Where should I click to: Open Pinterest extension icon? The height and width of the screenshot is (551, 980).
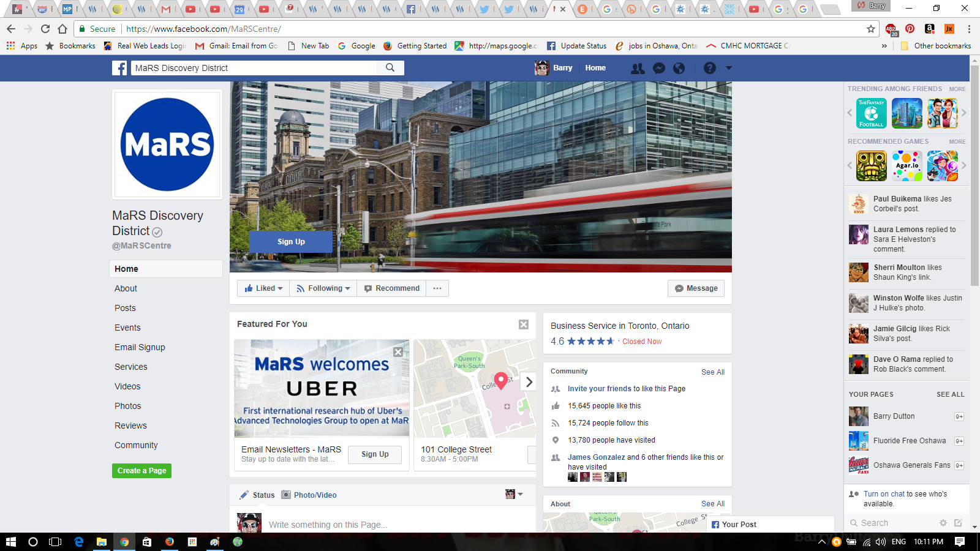pos(910,29)
